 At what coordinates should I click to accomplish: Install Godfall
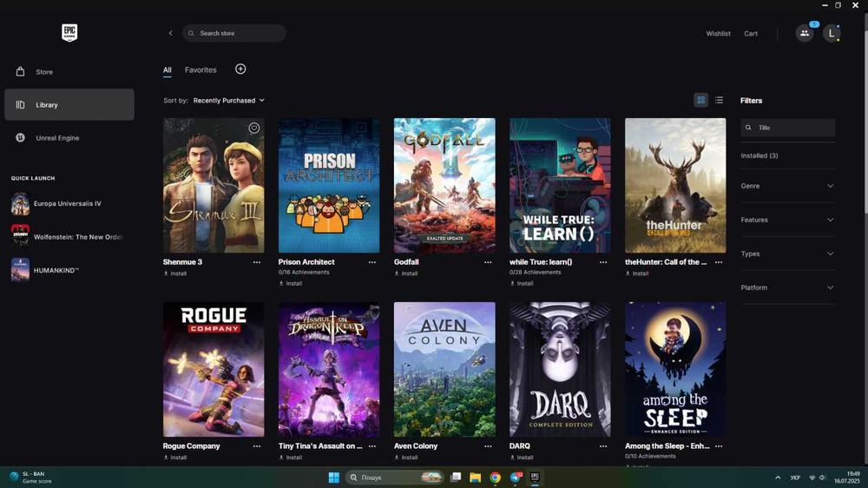coord(405,274)
